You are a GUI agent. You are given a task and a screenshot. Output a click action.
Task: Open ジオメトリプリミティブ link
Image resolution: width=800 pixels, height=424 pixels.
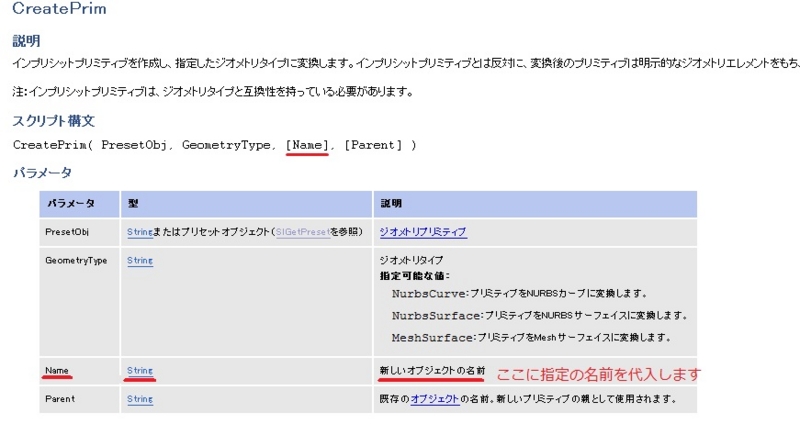423,232
